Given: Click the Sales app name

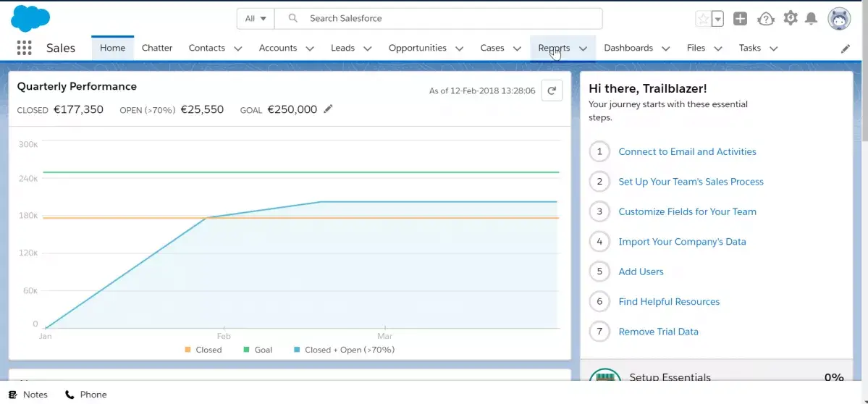Looking at the screenshot, I should [x=61, y=49].
